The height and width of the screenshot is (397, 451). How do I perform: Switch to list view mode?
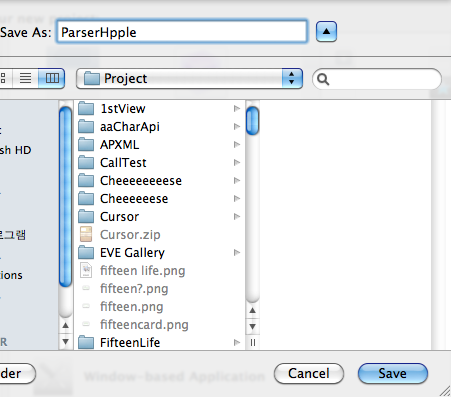coord(25,78)
